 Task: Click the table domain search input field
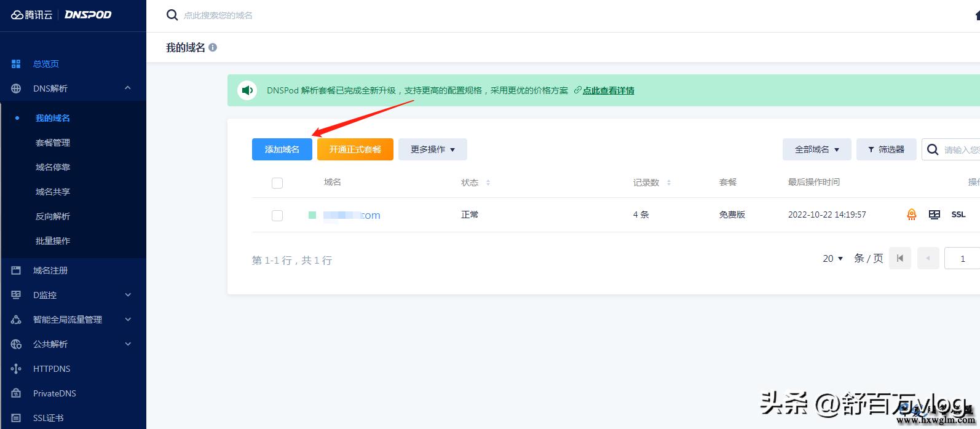coord(962,149)
